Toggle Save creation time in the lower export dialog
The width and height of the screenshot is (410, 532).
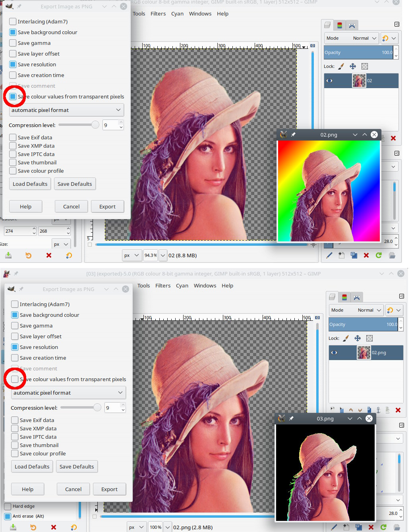pyautogui.click(x=15, y=358)
